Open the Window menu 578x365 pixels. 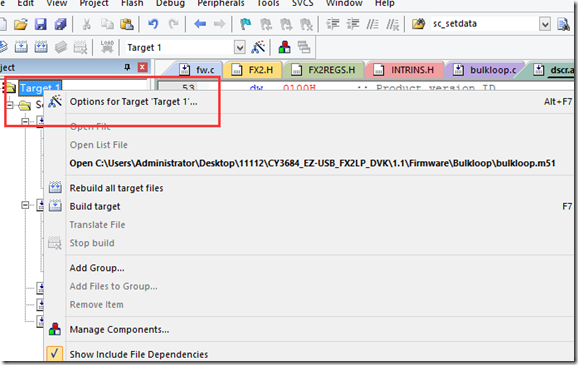click(x=344, y=3)
